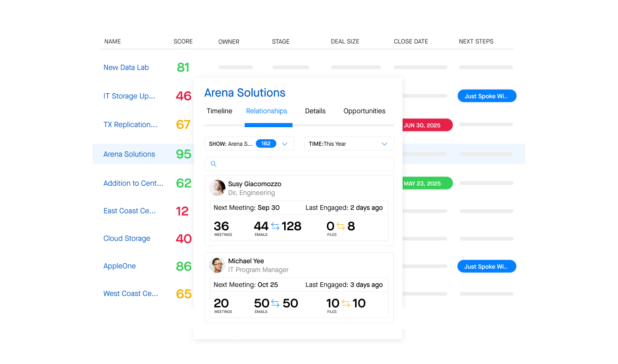Click the OWNER column header
Screen dimensions: 618x364
tap(229, 42)
